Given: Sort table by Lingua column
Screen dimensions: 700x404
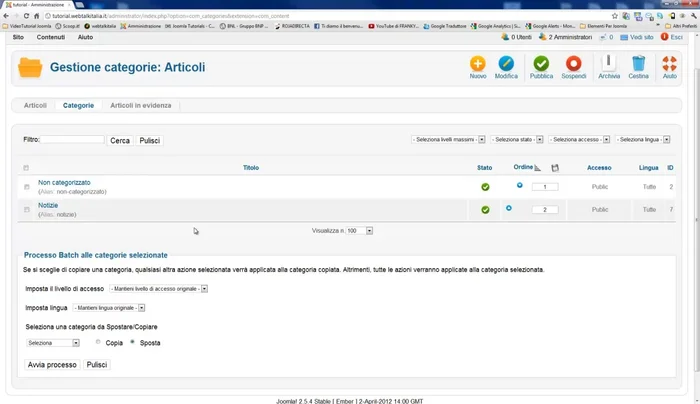Looking at the screenshot, I should 648,168.
